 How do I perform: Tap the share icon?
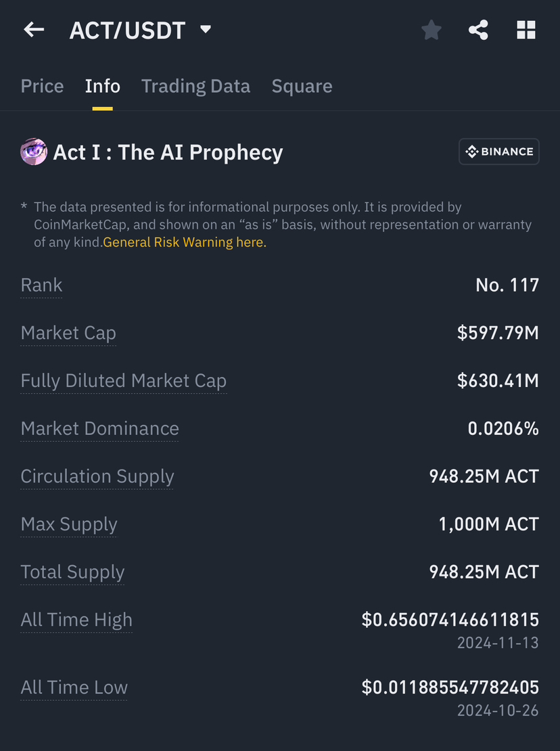(x=478, y=30)
